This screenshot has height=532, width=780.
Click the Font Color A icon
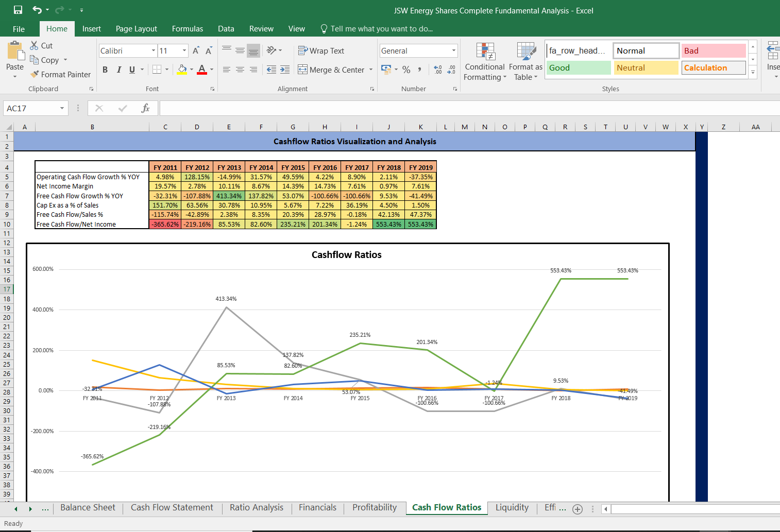202,69
